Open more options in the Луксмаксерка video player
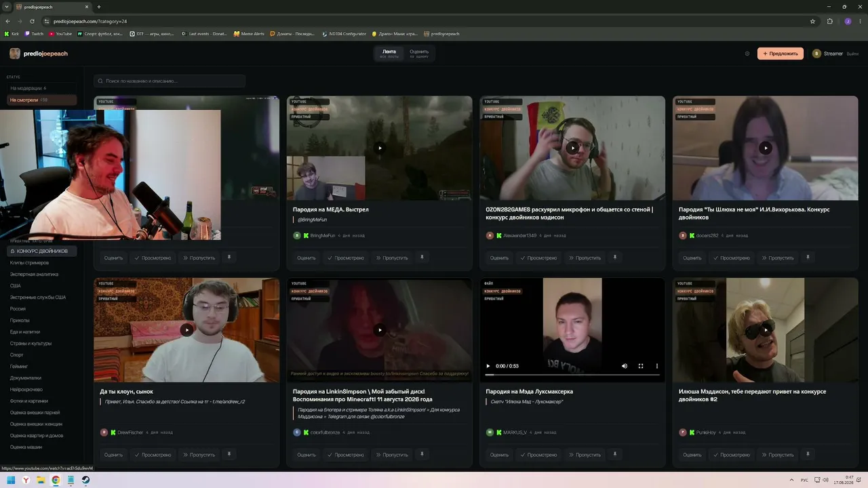The width and height of the screenshot is (868, 488). pyautogui.click(x=656, y=366)
